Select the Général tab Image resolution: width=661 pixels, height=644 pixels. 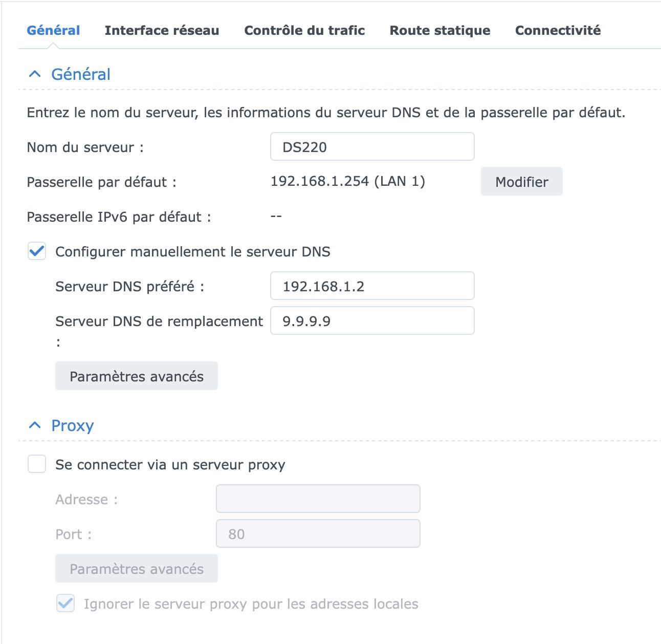click(x=53, y=31)
